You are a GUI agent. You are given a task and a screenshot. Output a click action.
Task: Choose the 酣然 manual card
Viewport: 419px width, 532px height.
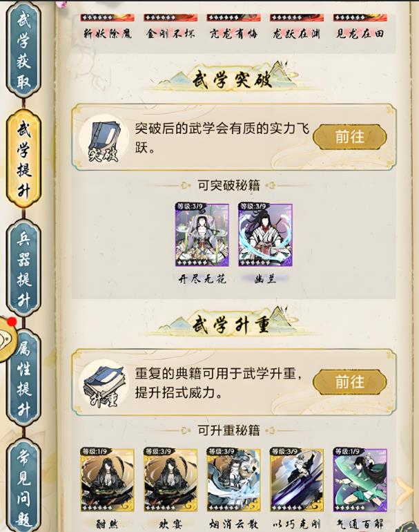107,480
